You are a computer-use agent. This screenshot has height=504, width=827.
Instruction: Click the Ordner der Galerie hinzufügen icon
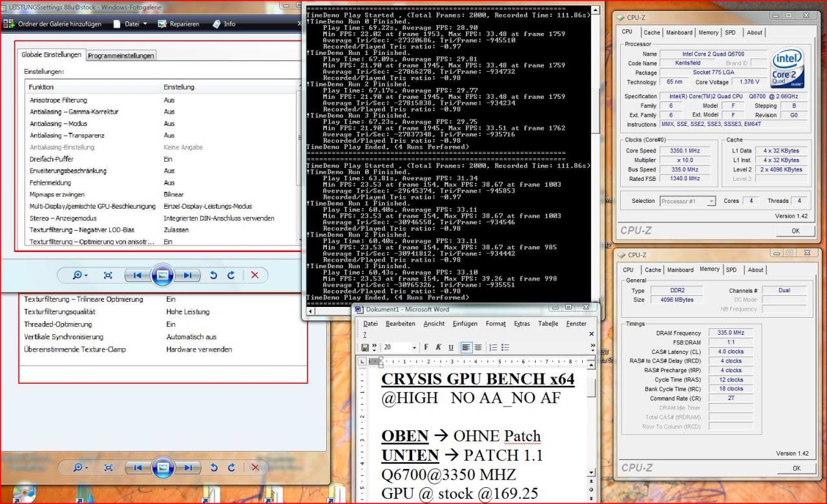coord(9,24)
